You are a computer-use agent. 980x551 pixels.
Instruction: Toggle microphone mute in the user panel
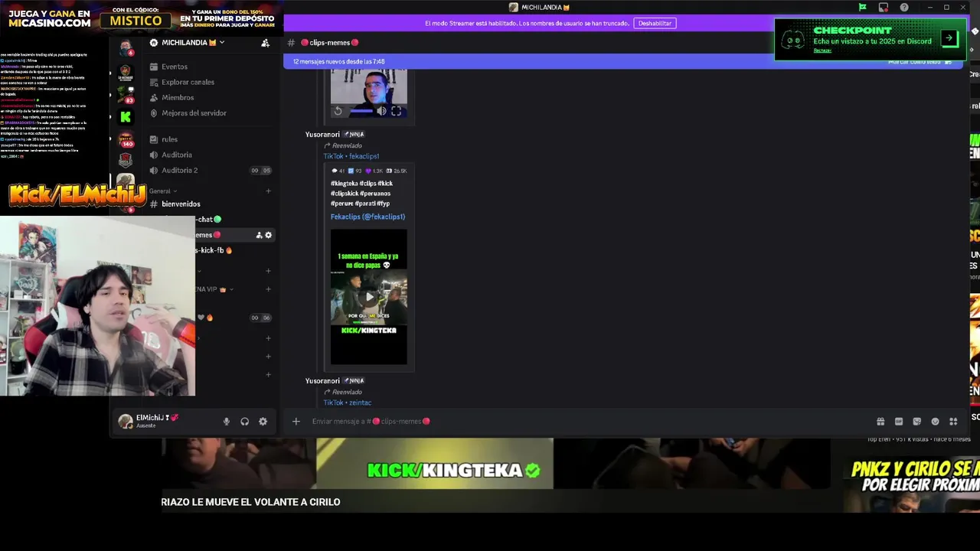(x=227, y=422)
